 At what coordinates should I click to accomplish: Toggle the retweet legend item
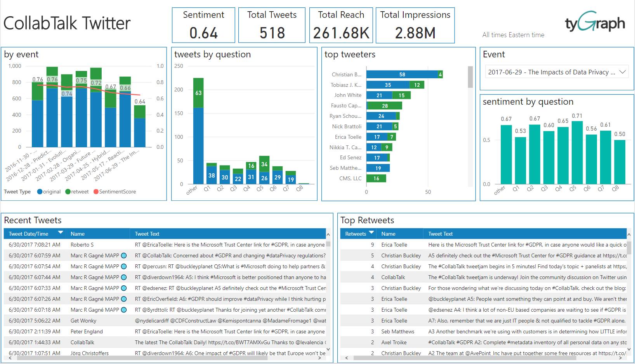pyautogui.click(x=77, y=191)
